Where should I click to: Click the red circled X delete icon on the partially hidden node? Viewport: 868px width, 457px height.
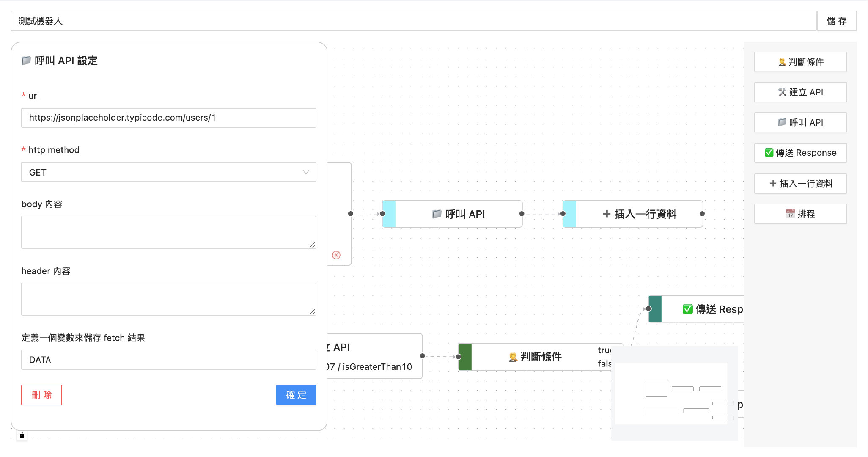click(336, 255)
